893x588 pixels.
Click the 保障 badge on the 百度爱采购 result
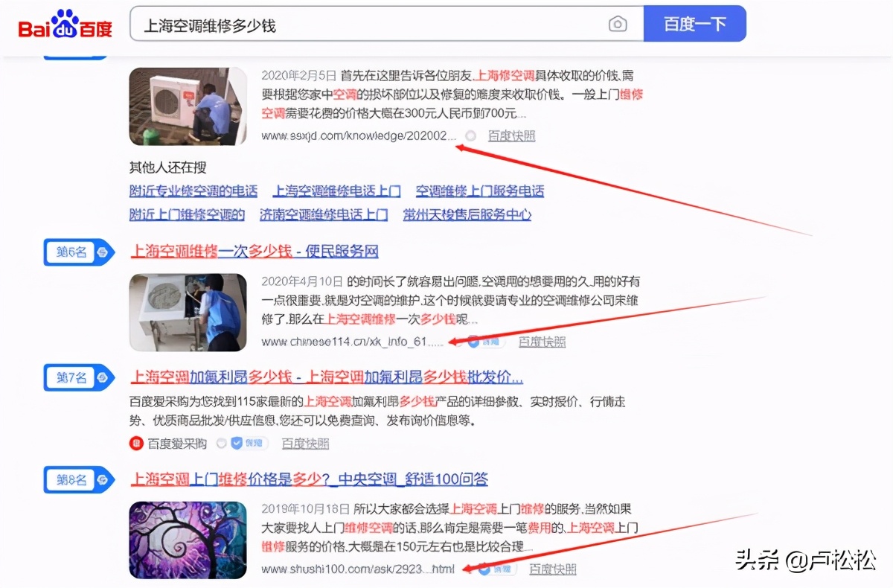249,444
